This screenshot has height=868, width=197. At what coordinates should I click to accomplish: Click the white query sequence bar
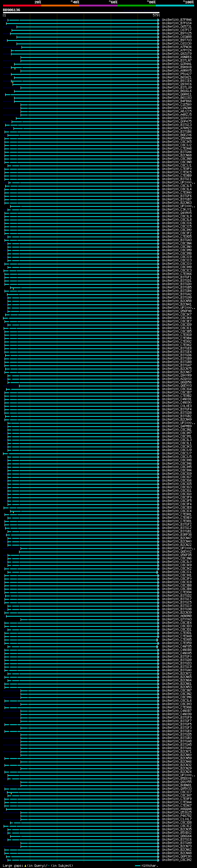81,13
